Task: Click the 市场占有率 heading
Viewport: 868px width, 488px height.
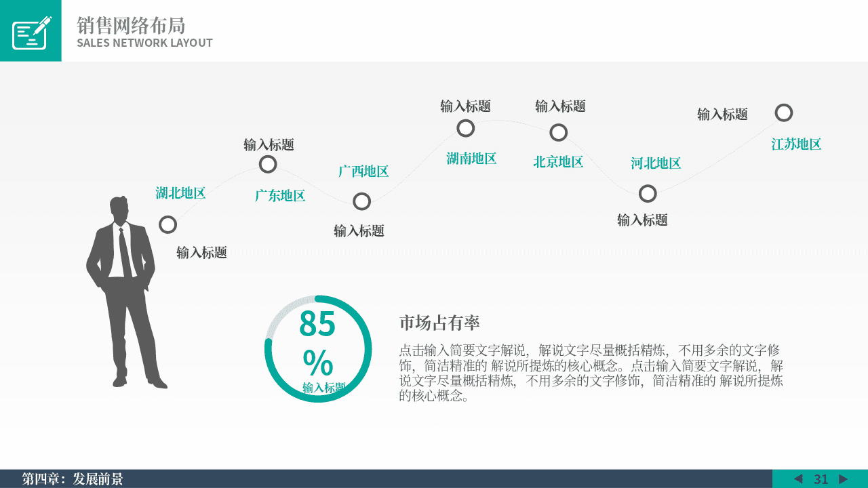Action: click(x=439, y=323)
